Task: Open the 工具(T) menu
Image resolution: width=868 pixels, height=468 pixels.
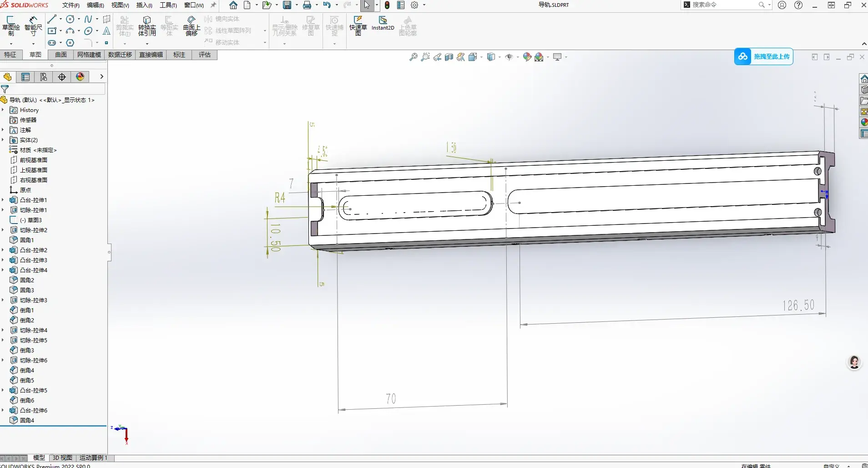Action: coord(168,5)
